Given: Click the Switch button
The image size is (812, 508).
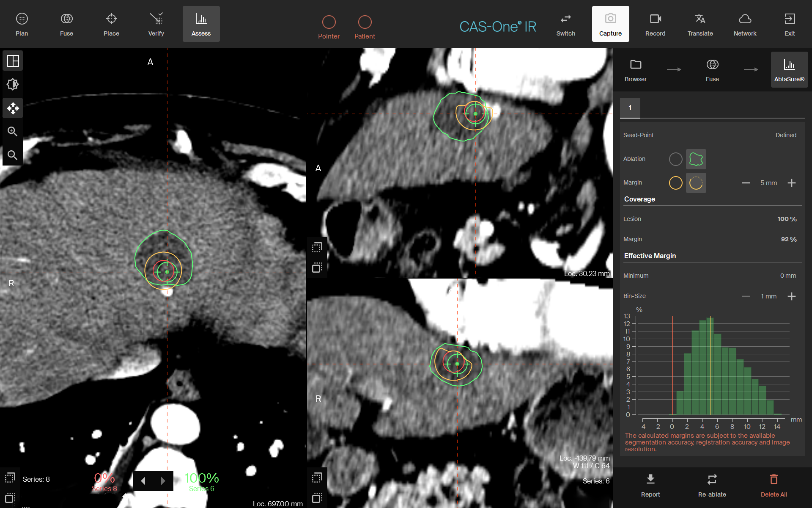Looking at the screenshot, I should [x=565, y=24].
